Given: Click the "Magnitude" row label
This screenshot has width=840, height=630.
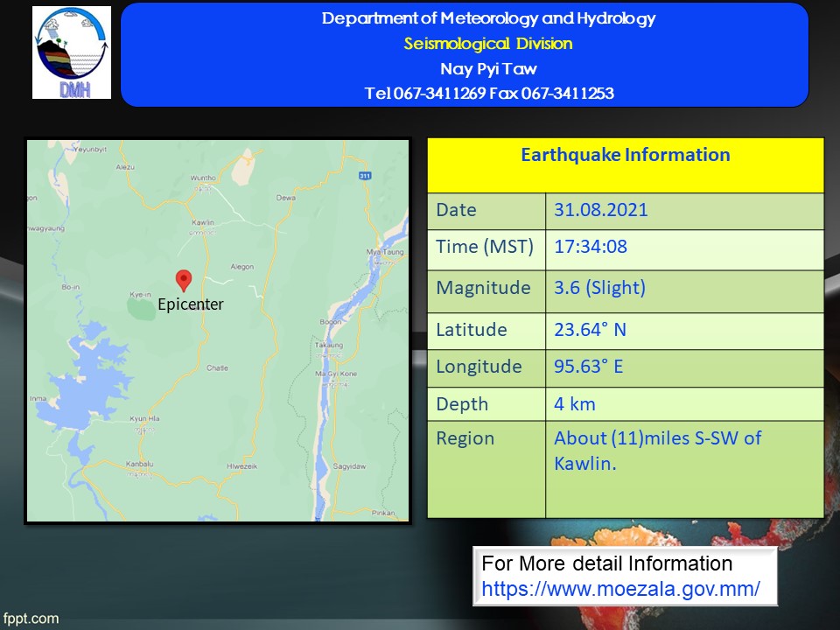Looking at the screenshot, I should (x=483, y=288).
